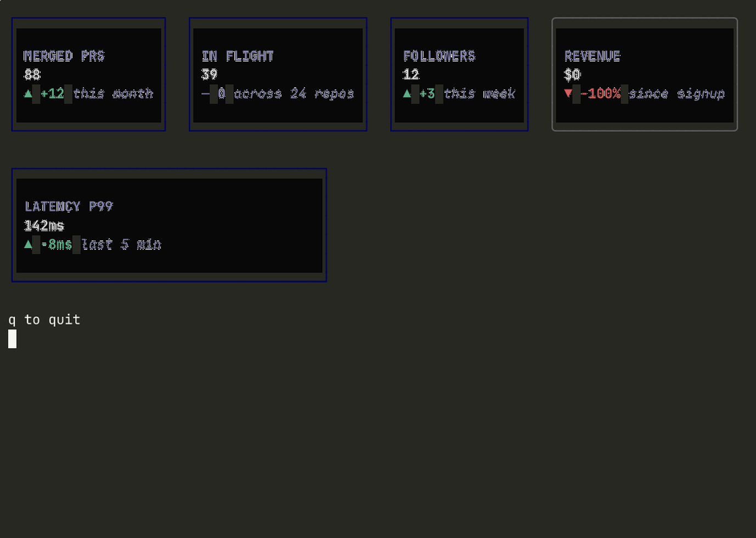Click the Followers value '12'

pos(411,75)
